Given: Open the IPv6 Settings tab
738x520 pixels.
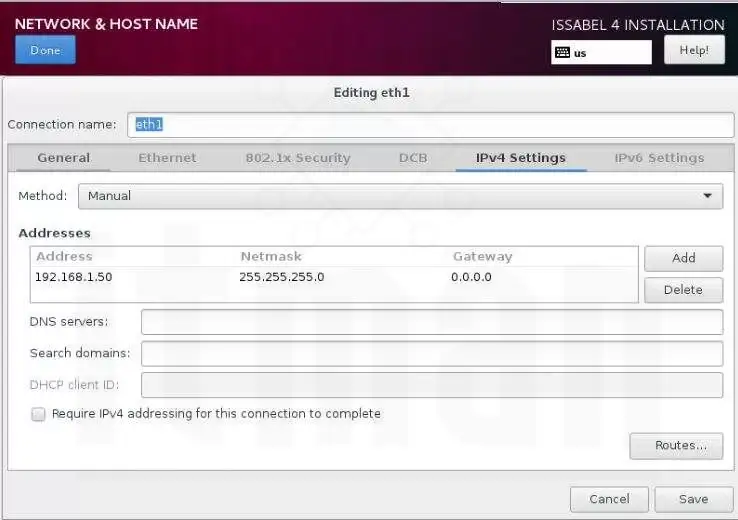Looking at the screenshot, I should click(x=659, y=158).
